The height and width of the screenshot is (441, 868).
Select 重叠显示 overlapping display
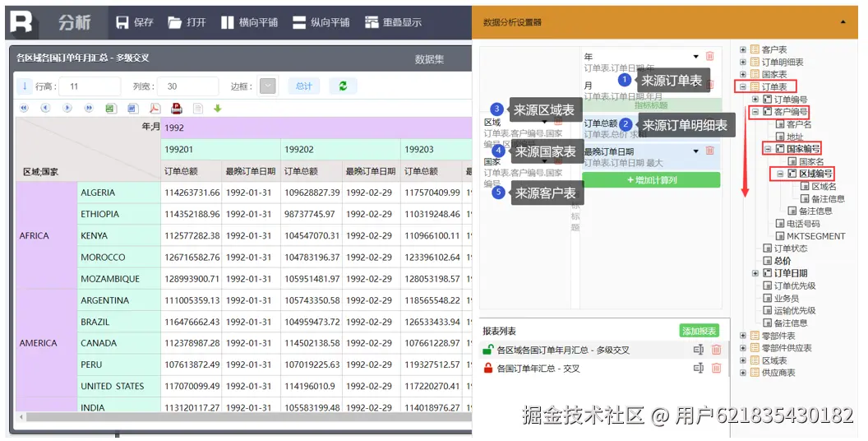coord(393,22)
